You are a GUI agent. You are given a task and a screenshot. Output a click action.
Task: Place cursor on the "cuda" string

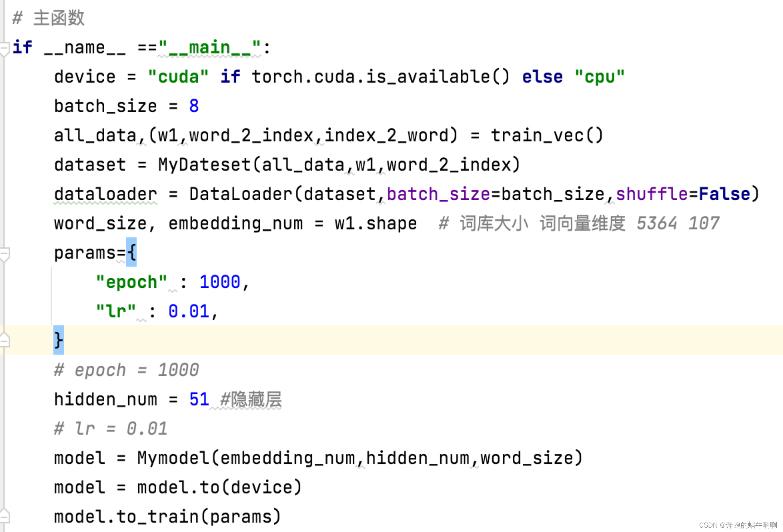(178, 77)
